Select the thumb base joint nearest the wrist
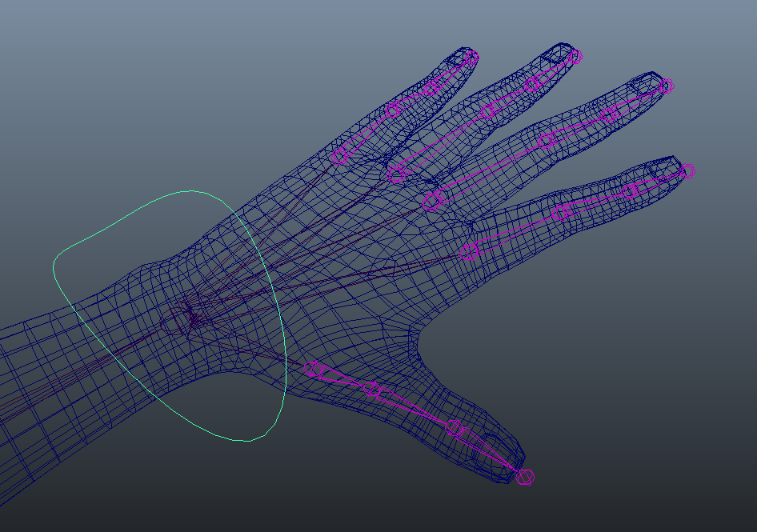The image size is (757, 532). pos(313,369)
